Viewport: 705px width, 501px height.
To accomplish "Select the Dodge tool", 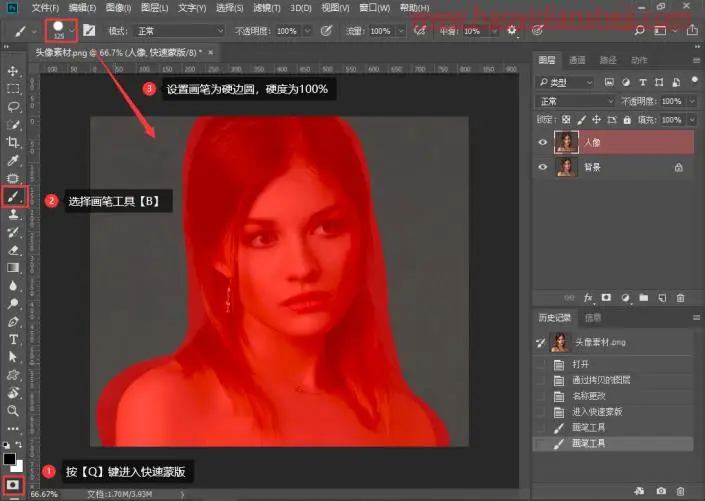I will pyautogui.click(x=13, y=304).
